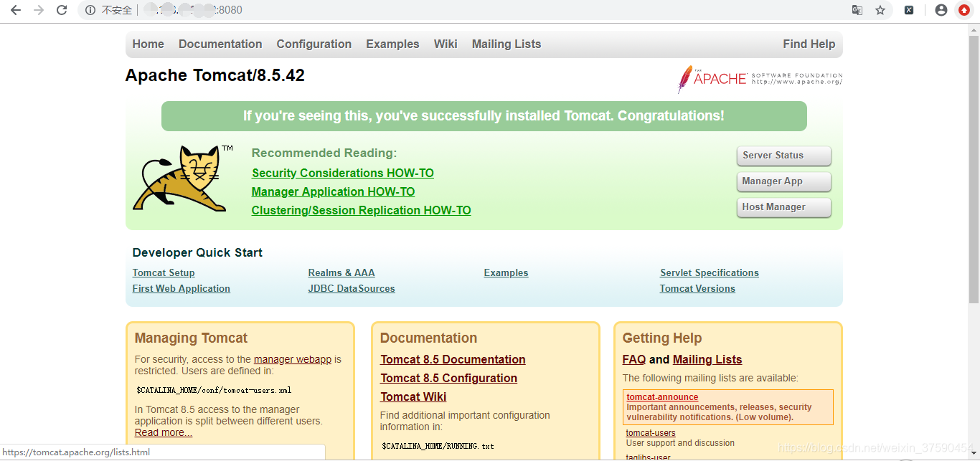980x461 pixels.
Task: Open Configuration in the top navigation
Action: click(314, 44)
